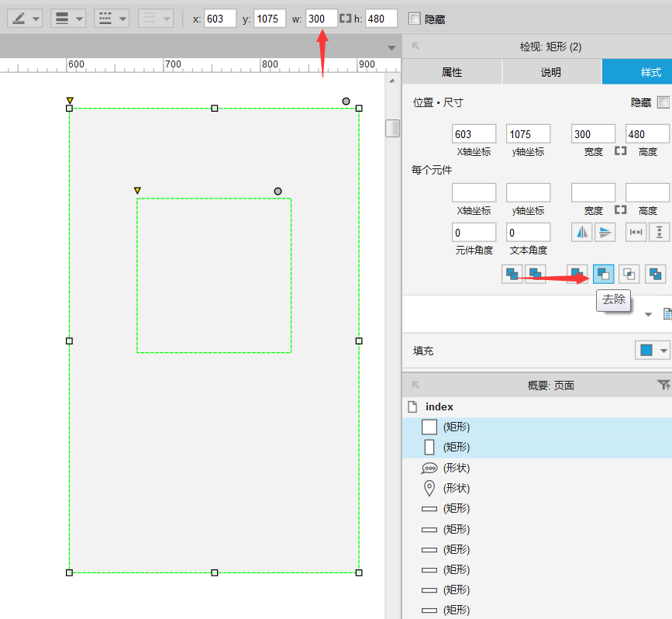Open the canvas page tabs dropdown arrow
The height and width of the screenshot is (619, 672).
coord(391,47)
